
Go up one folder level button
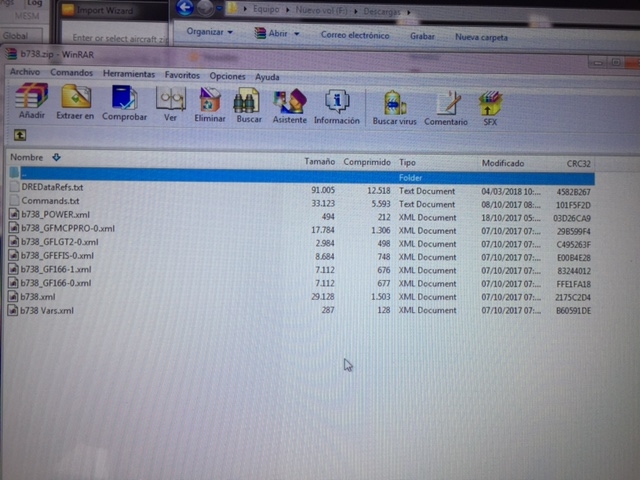(x=20, y=135)
